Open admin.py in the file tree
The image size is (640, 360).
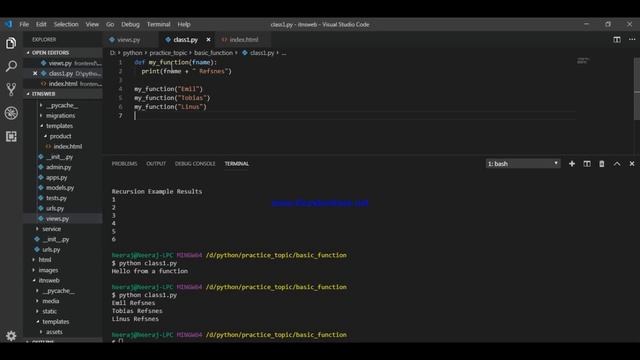click(x=58, y=167)
